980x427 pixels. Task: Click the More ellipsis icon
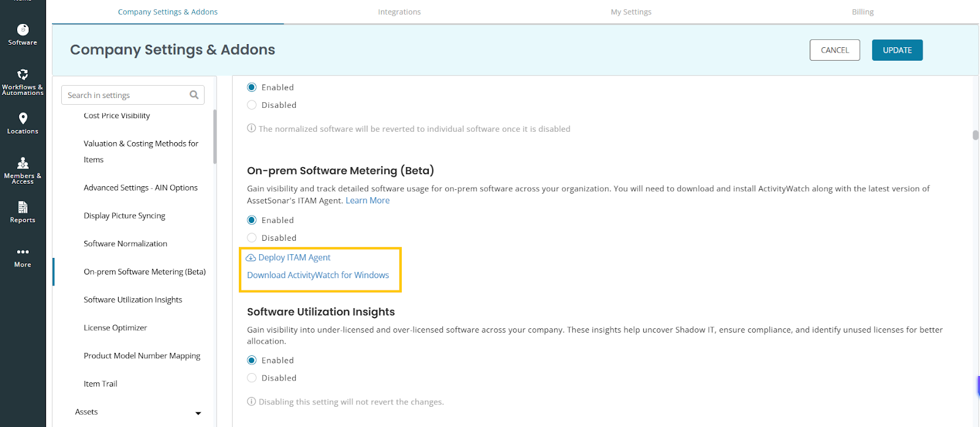pyautogui.click(x=23, y=252)
